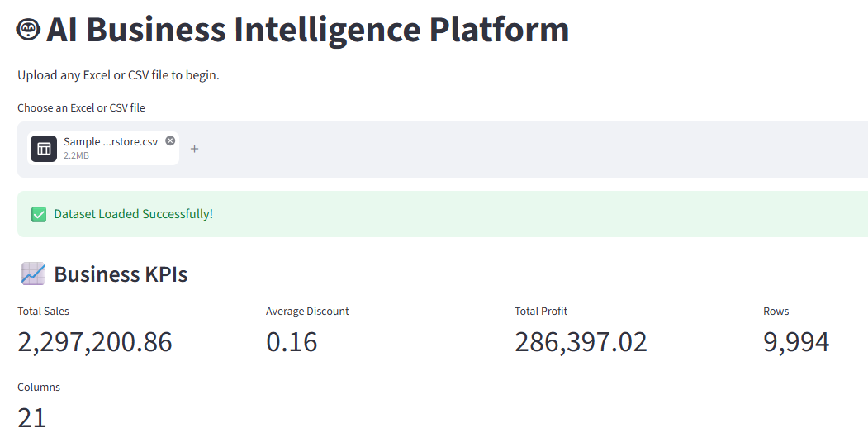Click the Total Sales value 2,297,200.86
The image size is (868, 433).
95,341
